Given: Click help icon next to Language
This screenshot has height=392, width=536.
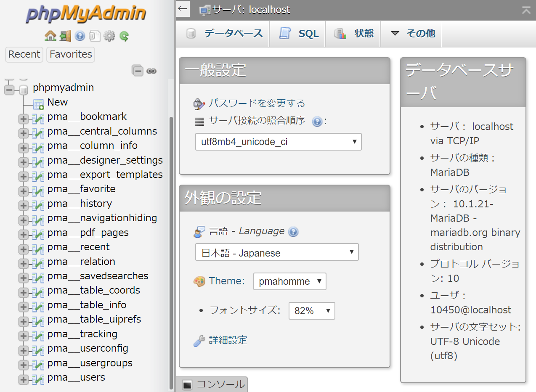Looking at the screenshot, I should pos(293,232).
